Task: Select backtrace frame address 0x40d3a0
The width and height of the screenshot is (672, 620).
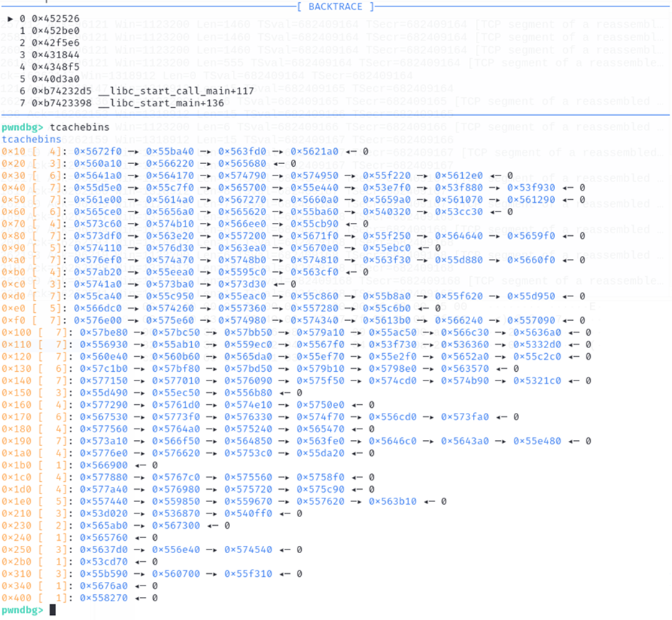Action: pos(56,79)
